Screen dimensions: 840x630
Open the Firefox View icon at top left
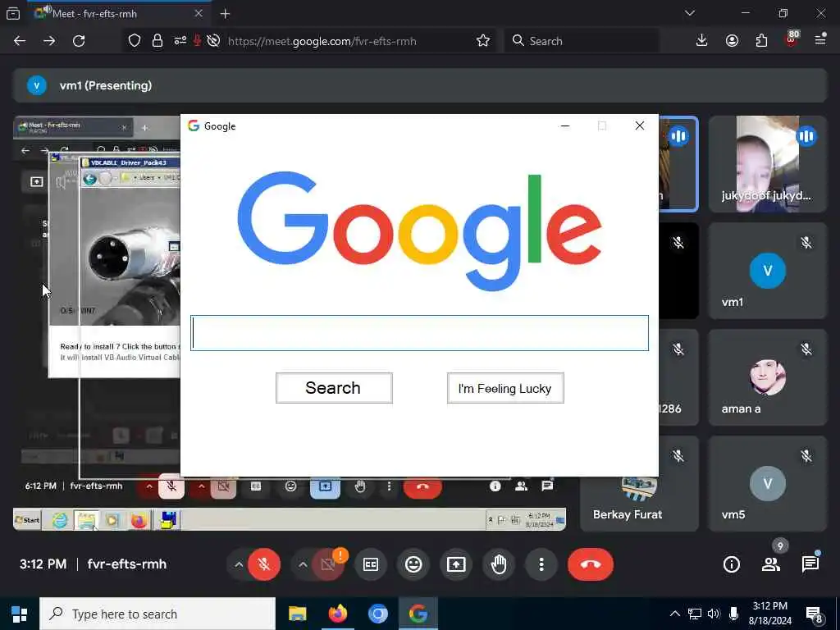[x=13, y=14]
